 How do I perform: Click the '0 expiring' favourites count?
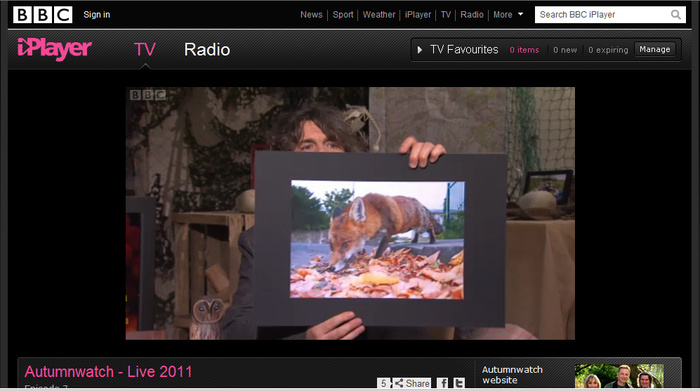pos(608,50)
